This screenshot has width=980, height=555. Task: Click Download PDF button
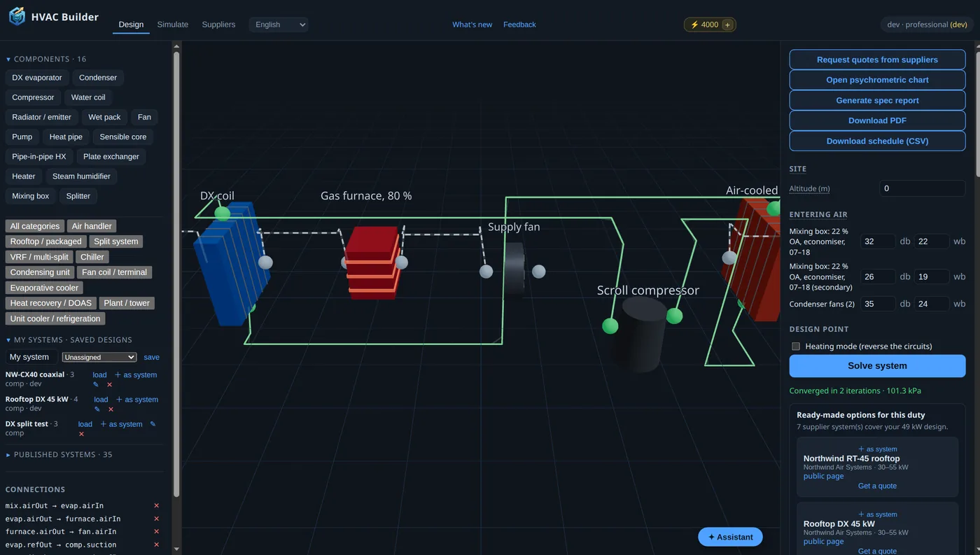coord(877,120)
